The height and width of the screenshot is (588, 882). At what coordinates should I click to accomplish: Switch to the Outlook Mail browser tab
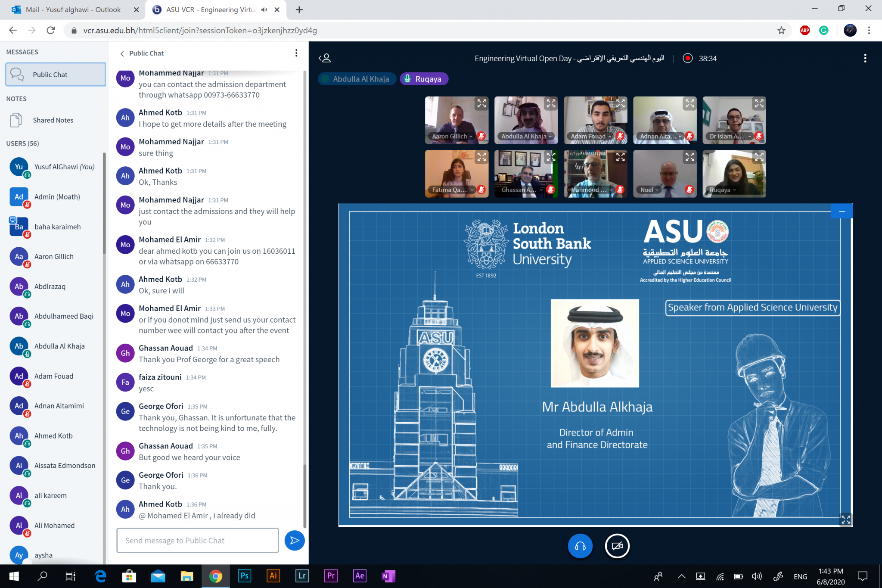click(x=72, y=9)
